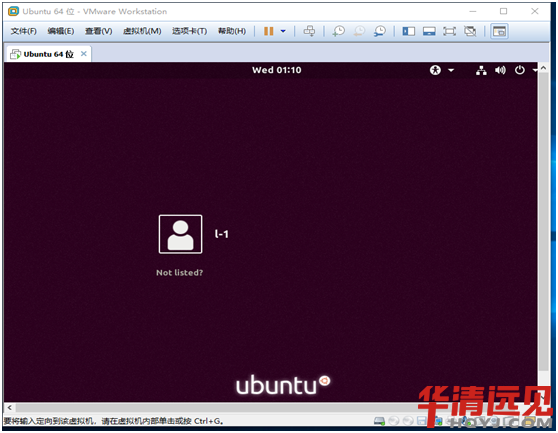Open the 查看(V) menu

pyautogui.click(x=99, y=31)
